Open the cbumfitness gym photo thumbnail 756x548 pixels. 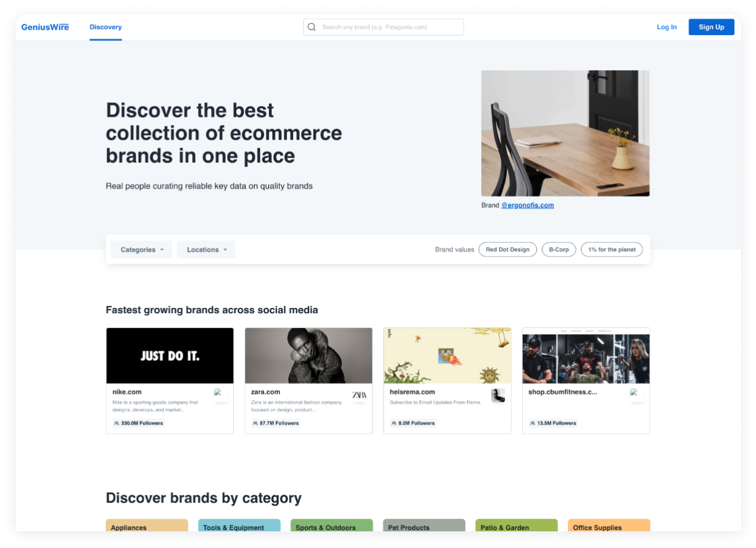point(586,355)
